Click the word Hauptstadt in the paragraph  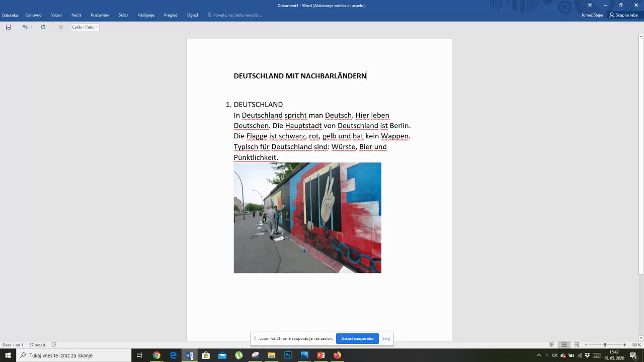point(303,126)
